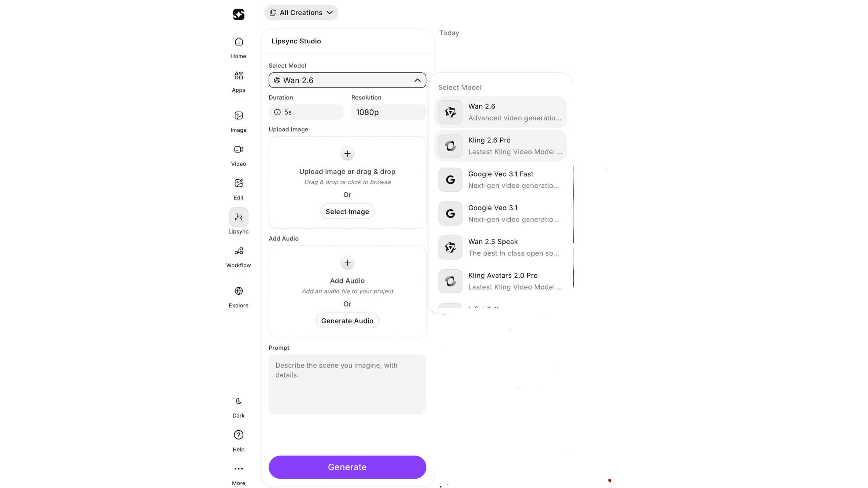Open the Help question mark icon
Screen dimensions: 868x488
pyautogui.click(x=238, y=435)
